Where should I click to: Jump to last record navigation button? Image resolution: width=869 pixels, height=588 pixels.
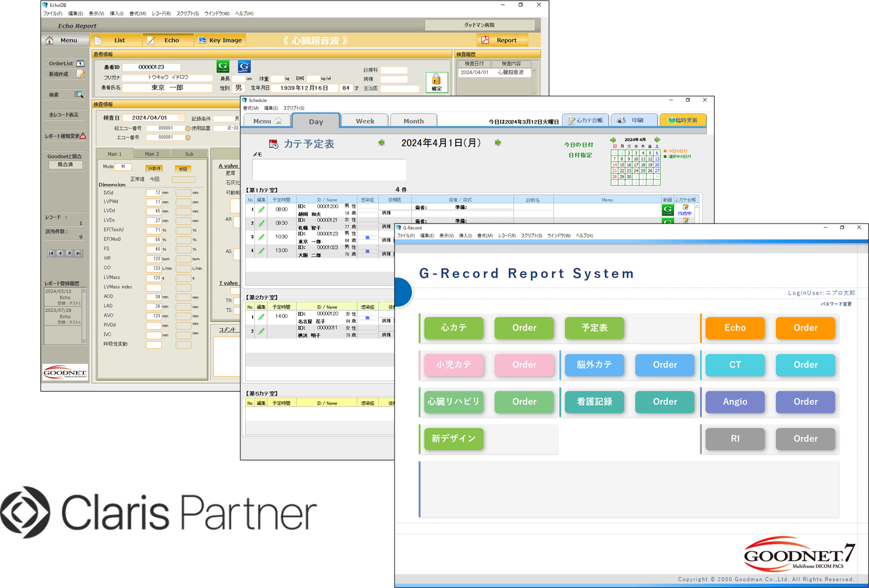click(x=79, y=253)
